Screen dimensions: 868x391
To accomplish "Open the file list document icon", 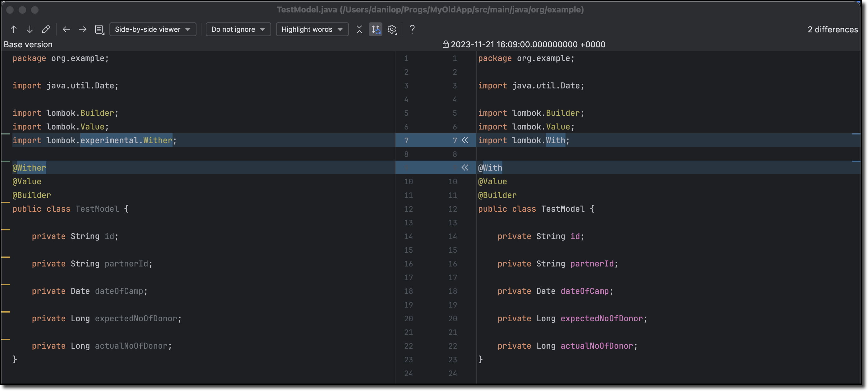I will pyautogui.click(x=99, y=29).
